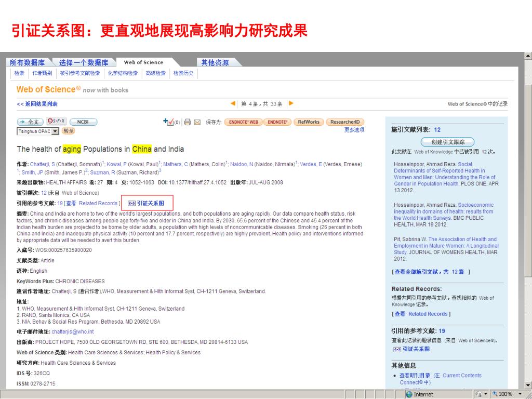Return to results list link
This screenshot has width=532, height=399.
coord(37,104)
